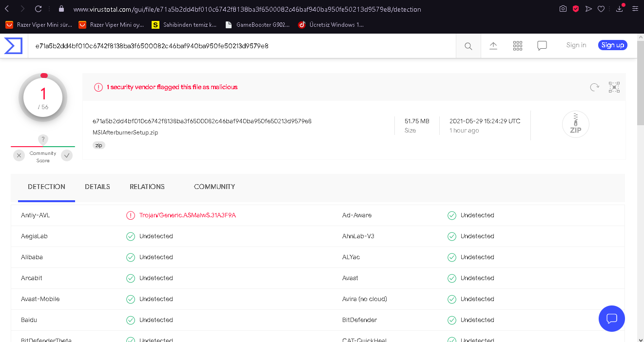Click the browser snapshot camera icon
This screenshot has width=644, height=342.
tap(563, 9)
